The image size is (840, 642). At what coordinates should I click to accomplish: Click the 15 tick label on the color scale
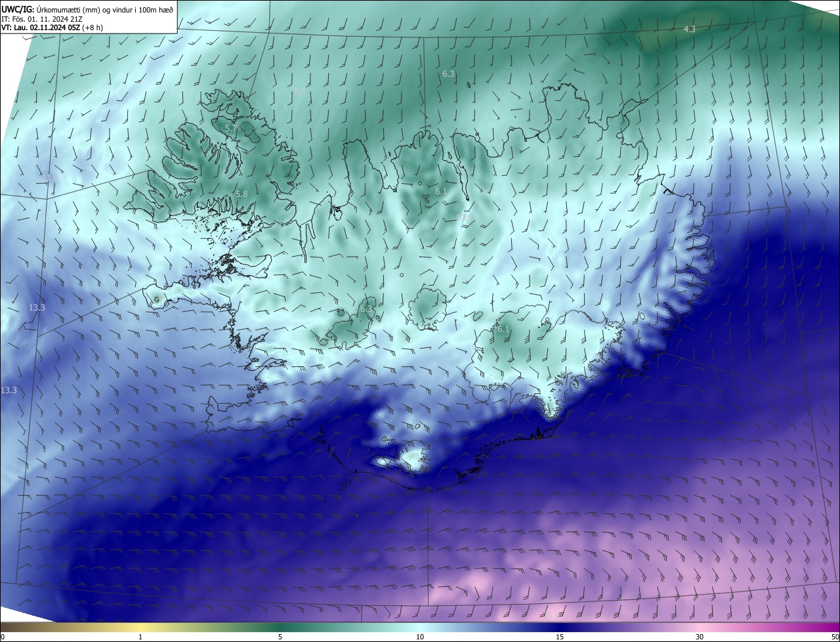point(560,637)
